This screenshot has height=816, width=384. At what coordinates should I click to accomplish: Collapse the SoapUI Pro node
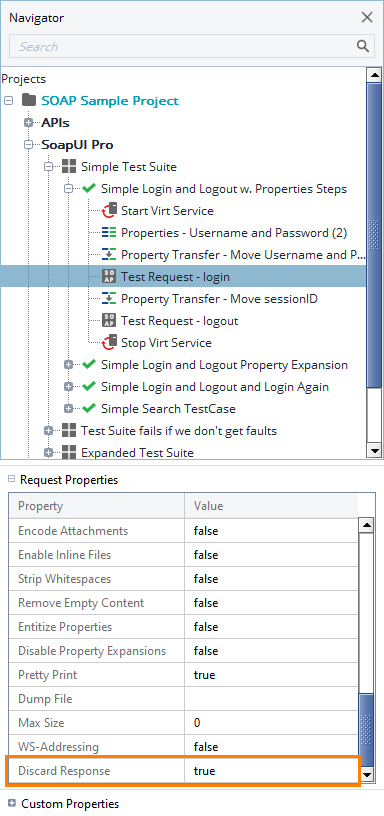pos(29,145)
